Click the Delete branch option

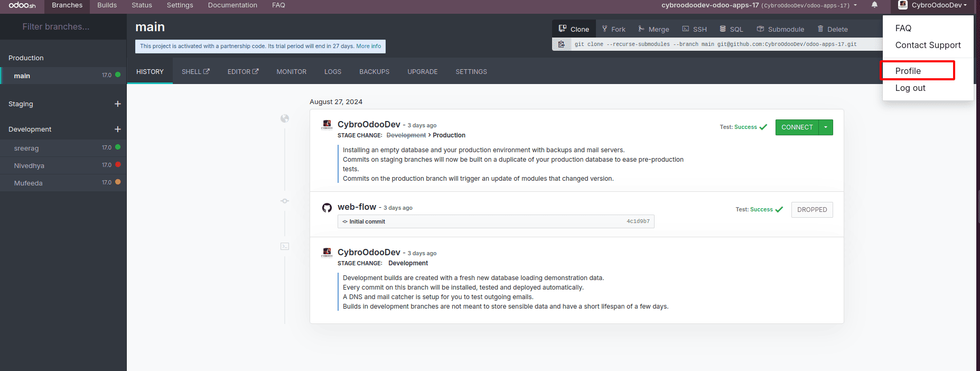click(x=833, y=29)
